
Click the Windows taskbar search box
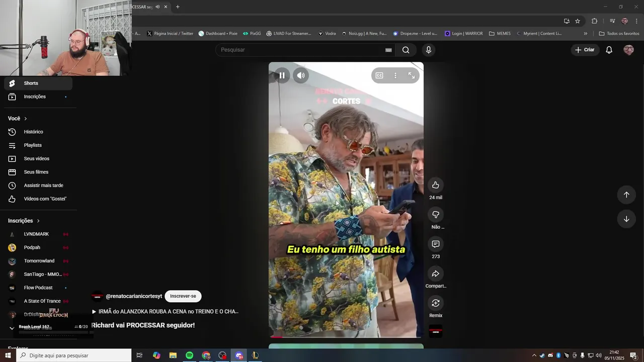point(74,355)
